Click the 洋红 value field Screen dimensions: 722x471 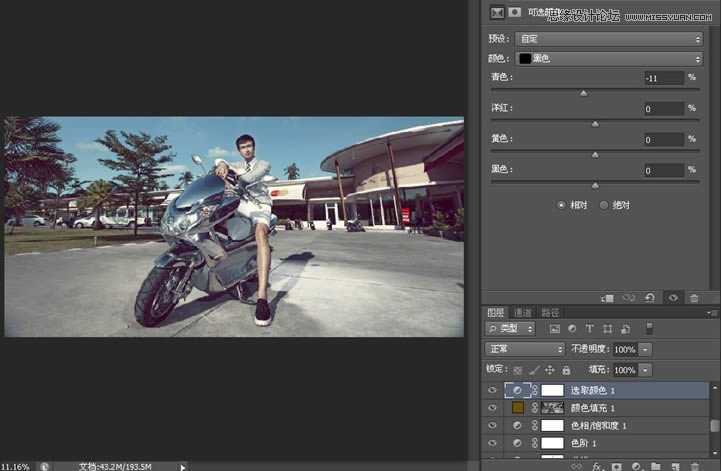click(x=664, y=109)
